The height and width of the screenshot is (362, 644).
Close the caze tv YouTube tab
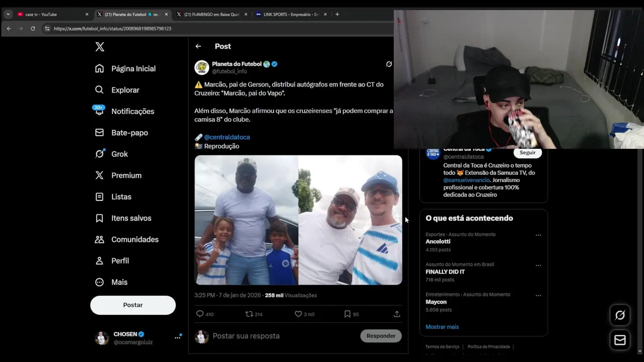[x=87, y=14]
